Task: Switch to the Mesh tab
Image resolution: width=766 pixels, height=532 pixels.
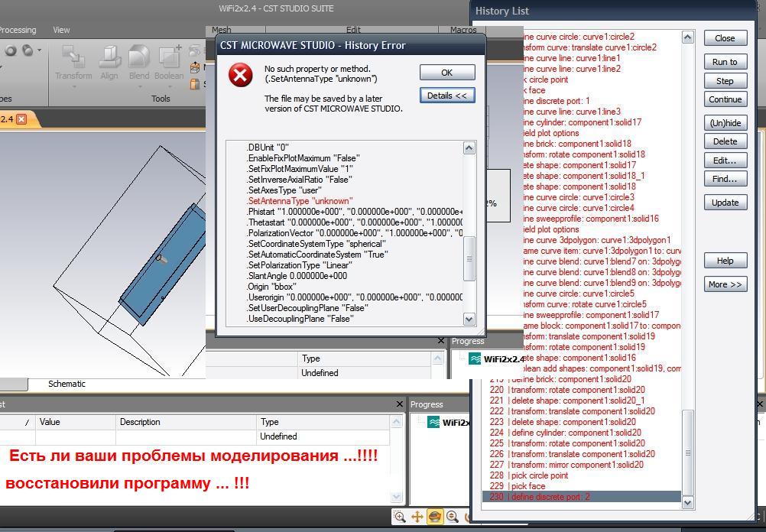Action: pyautogui.click(x=221, y=30)
